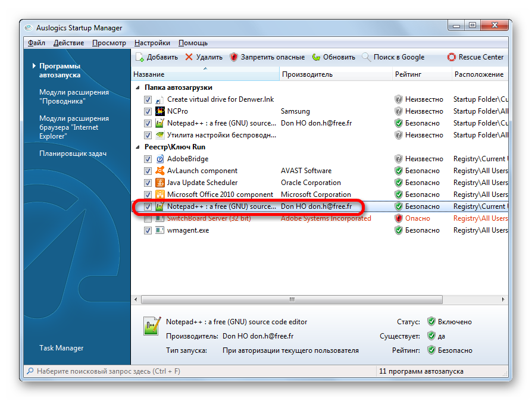Select the Oracle Corporation manufacturer cell
The height and width of the screenshot is (401, 532).
(x=311, y=183)
